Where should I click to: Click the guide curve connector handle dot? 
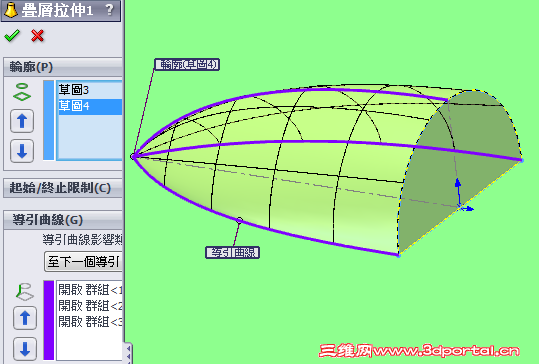pos(240,220)
